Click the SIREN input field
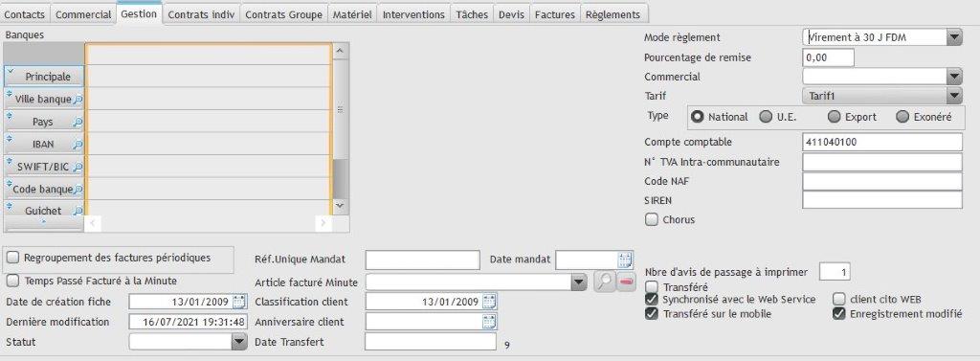This screenshot has height=361, width=980. point(882,200)
